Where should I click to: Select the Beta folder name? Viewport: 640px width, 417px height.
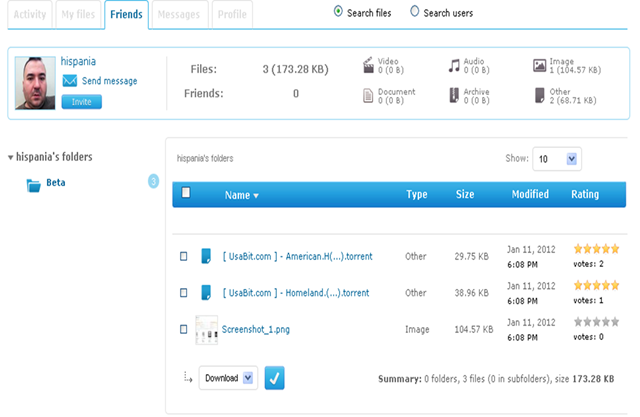(x=56, y=182)
